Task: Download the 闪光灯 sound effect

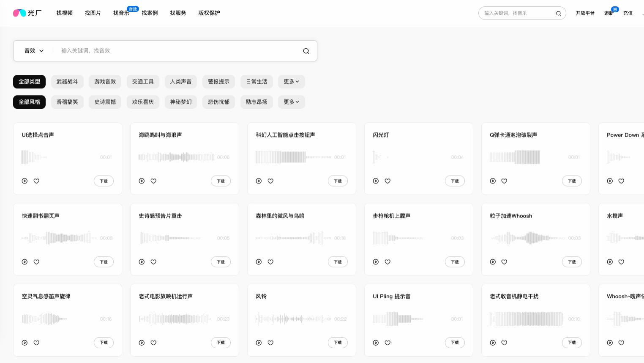Action: point(455,181)
